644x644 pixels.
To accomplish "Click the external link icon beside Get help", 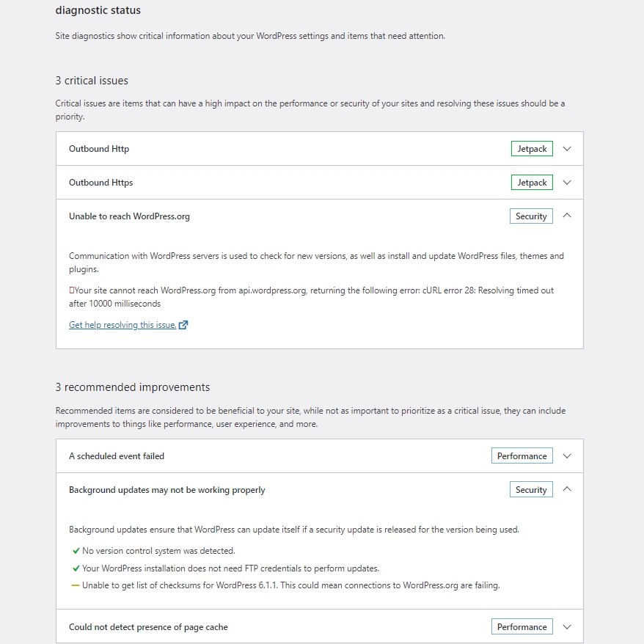I will coord(183,325).
